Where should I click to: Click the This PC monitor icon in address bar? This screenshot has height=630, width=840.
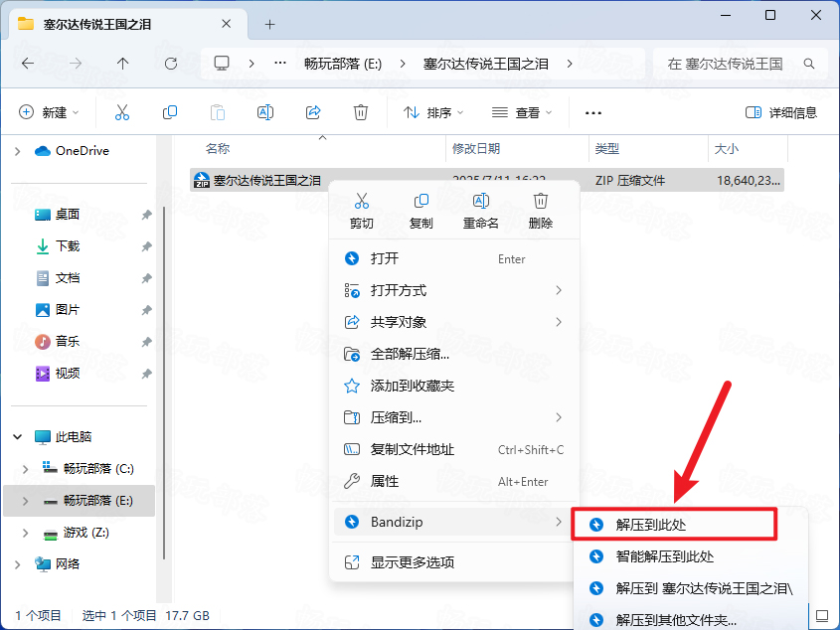(222, 64)
